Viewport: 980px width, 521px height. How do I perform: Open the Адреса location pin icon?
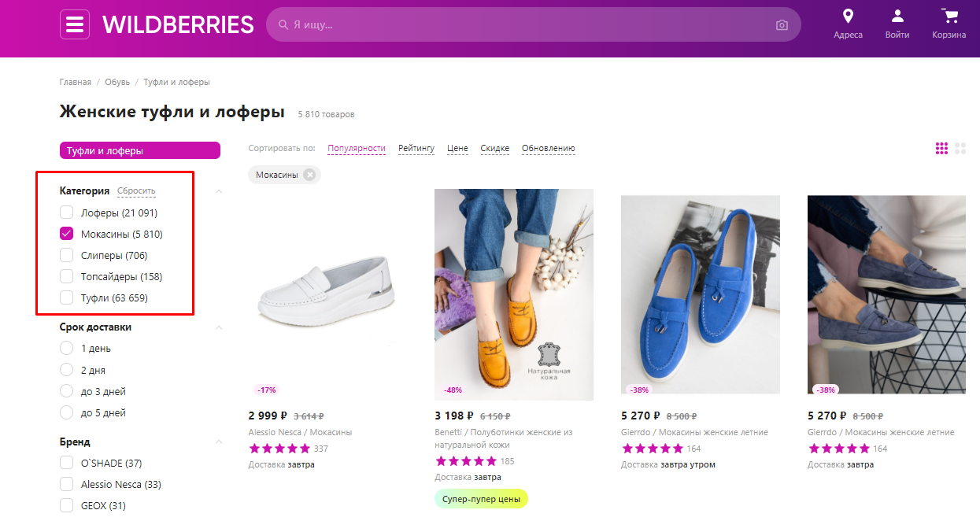(848, 16)
